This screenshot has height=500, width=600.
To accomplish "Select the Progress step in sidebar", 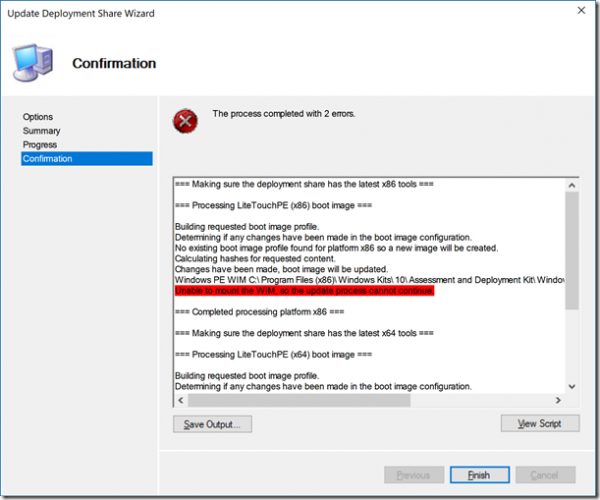I will [x=40, y=145].
